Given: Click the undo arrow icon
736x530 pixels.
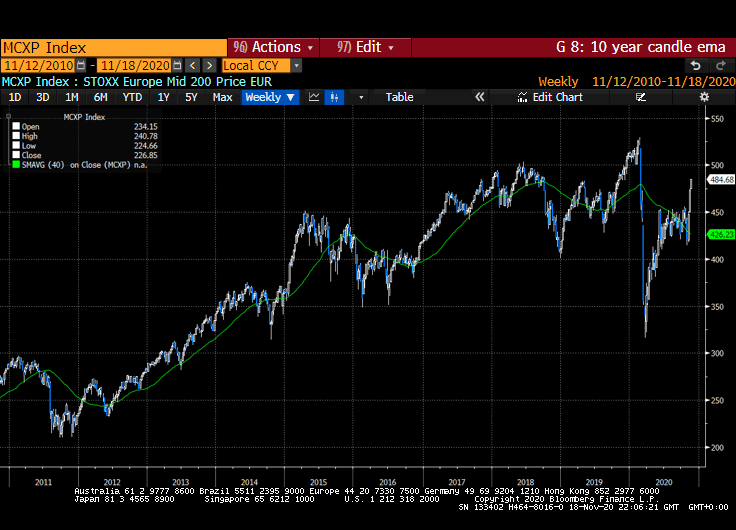Looking at the screenshot, I should point(696,65).
